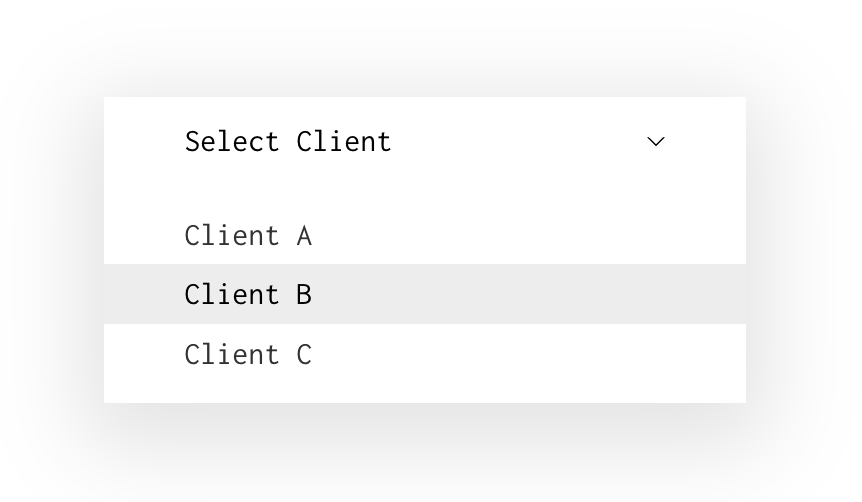Set the client to Client A

[x=248, y=236]
